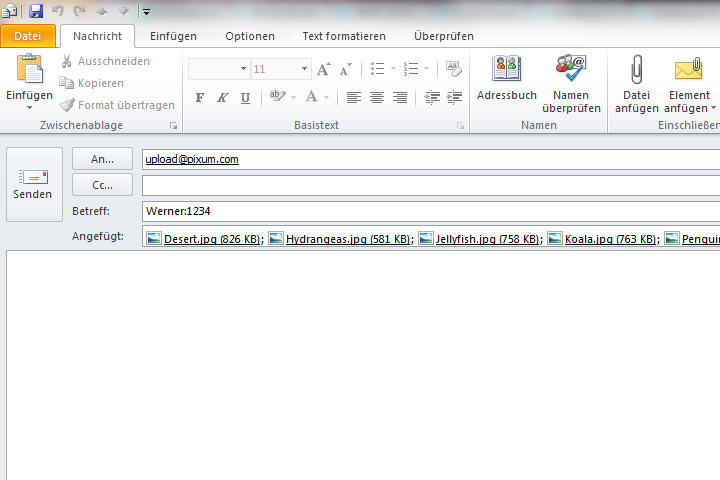Select attachment Koala.jpg

pos(604,239)
